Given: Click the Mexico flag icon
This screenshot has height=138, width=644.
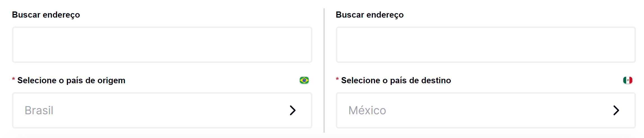Looking at the screenshot, I should [628, 80].
